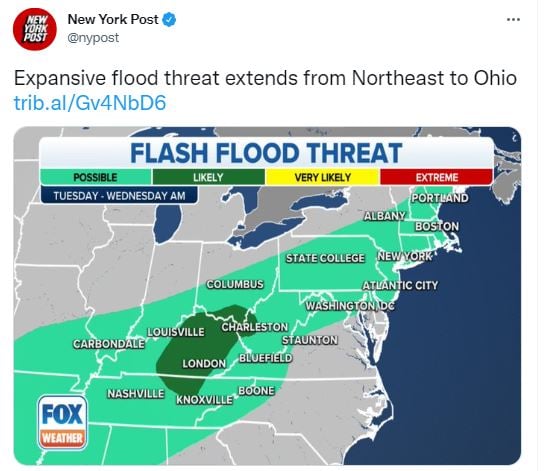Click the tweet text about flood threat
Viewport: 548px width, 471px height.
point(265,78)
